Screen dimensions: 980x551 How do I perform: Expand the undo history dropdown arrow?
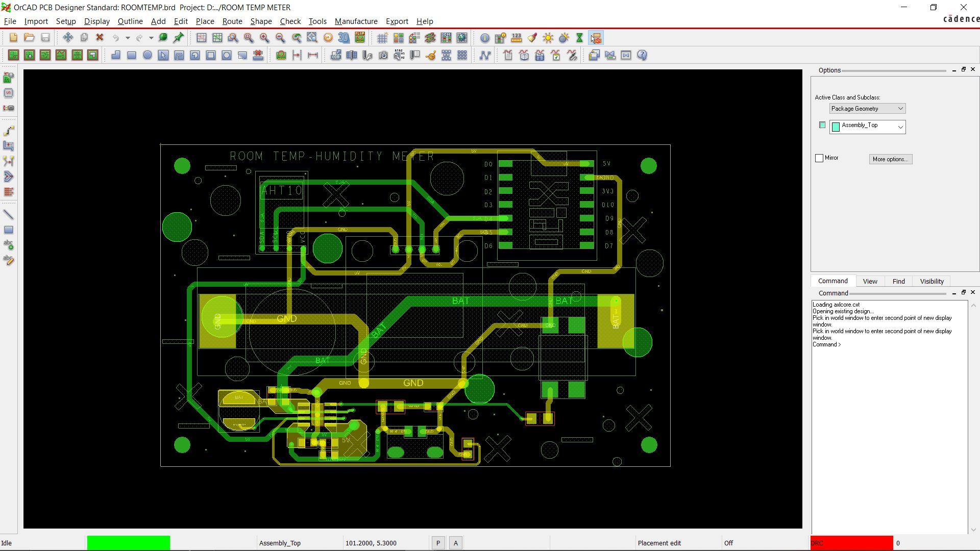(128, 38)
